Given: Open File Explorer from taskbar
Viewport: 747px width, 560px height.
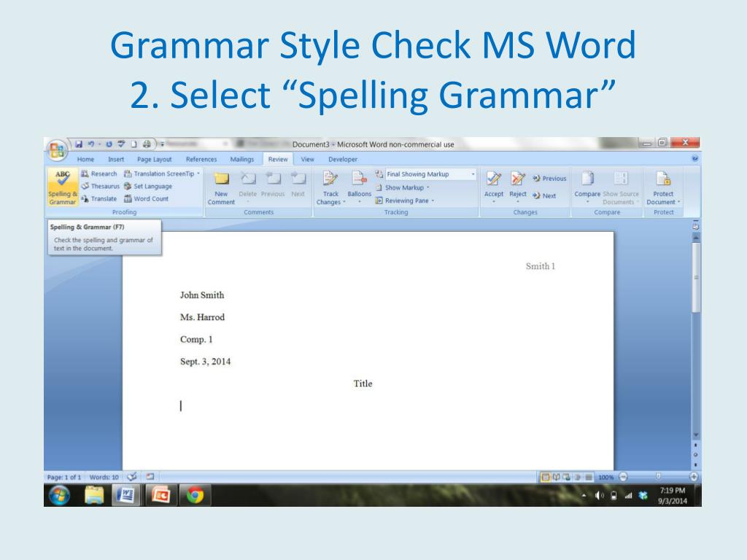Looking at the screenshot, I should point(94,495).
